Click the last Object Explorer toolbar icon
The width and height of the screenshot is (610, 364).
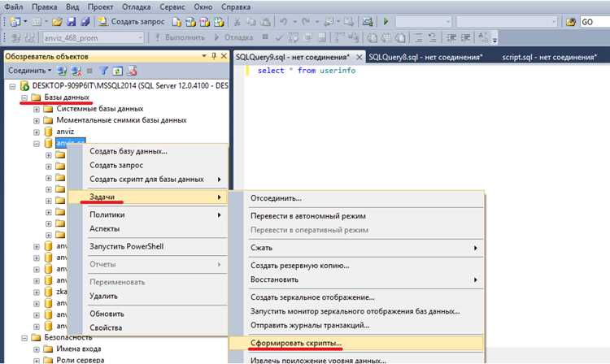pos(132,71)
